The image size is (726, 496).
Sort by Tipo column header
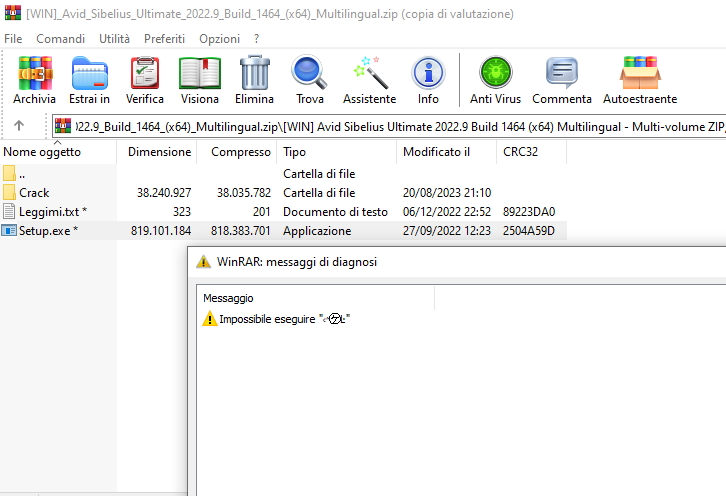337,152
